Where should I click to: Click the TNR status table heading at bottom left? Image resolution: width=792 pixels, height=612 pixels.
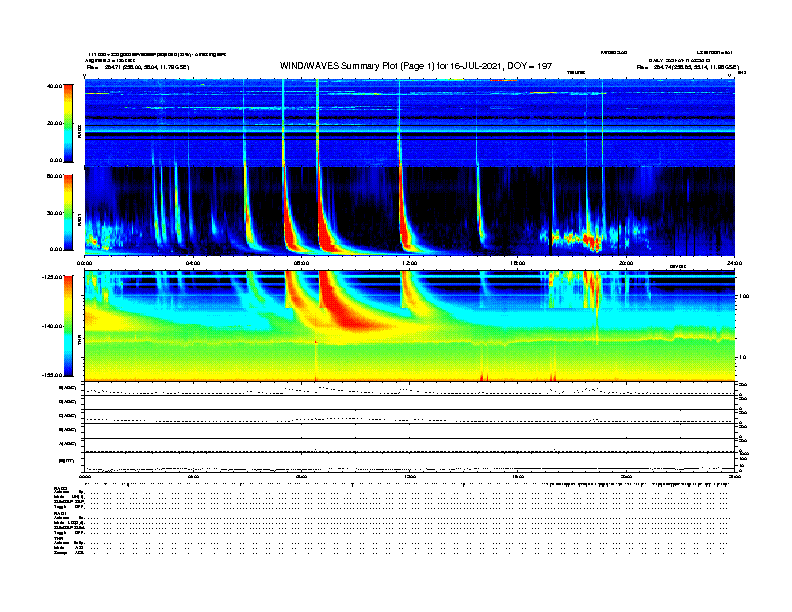pos(58,539)
